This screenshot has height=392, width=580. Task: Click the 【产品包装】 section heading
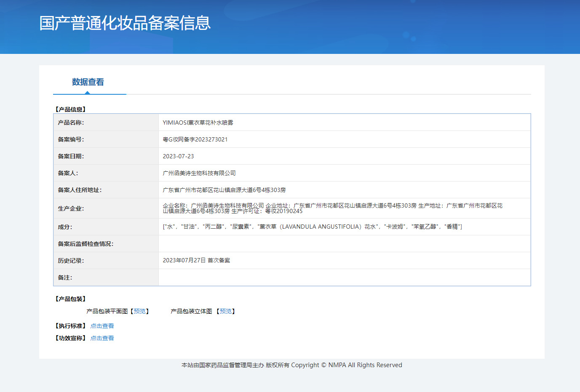tap(71, 299)
